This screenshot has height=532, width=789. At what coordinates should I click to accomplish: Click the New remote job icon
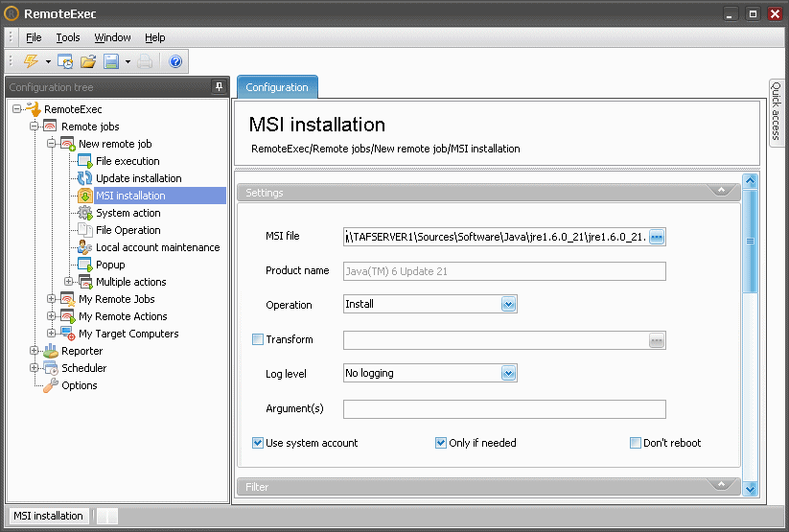[68, 144]
